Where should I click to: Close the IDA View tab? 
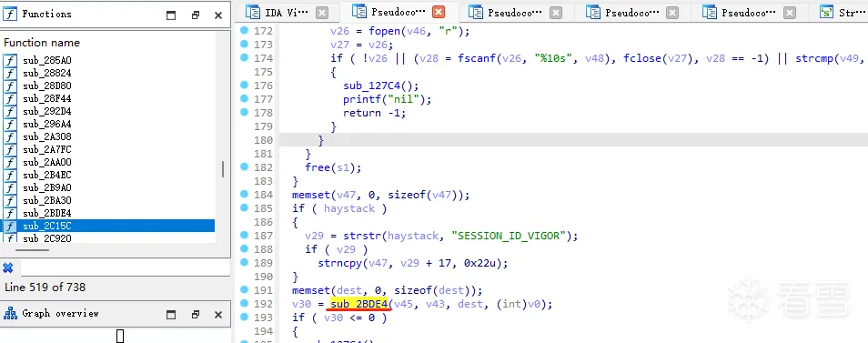coord(321,12)
